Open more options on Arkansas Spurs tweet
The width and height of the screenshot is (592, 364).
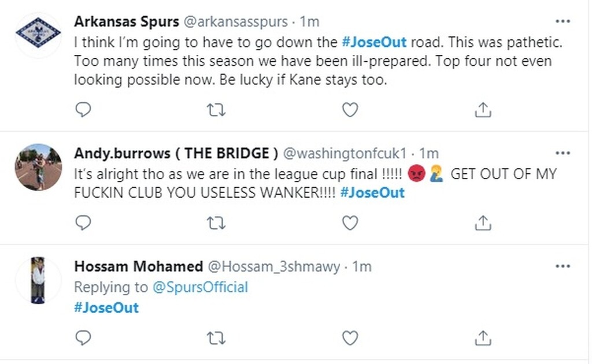563,21
